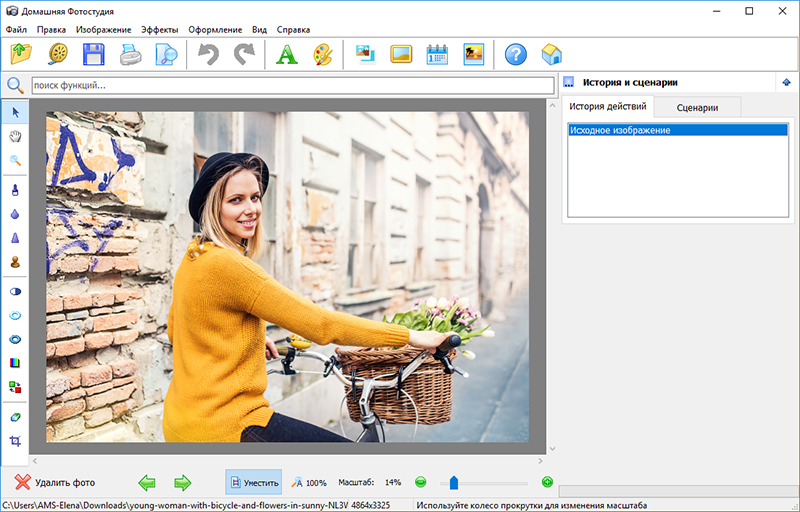Click the yellow picture frame icon
Viewport: 800px width, 512px height.
pyautogui.click(x=401, y=54)
